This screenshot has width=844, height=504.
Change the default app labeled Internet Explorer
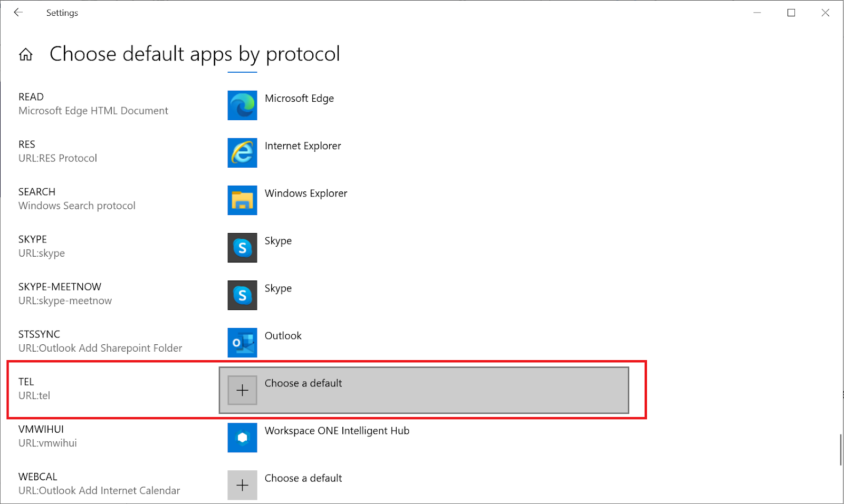303,146
